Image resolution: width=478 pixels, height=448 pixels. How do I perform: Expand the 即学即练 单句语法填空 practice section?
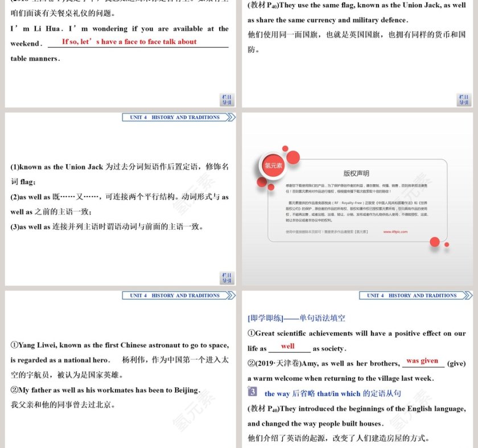pos(296,318)
